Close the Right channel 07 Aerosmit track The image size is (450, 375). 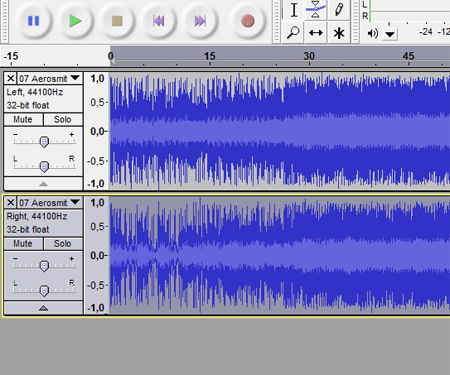pos(11,202)
